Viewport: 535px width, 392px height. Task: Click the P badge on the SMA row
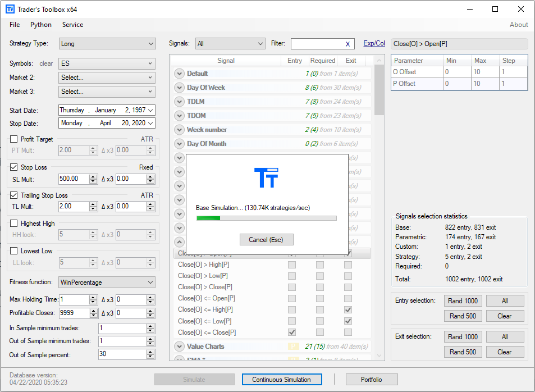tap(292, 360)
